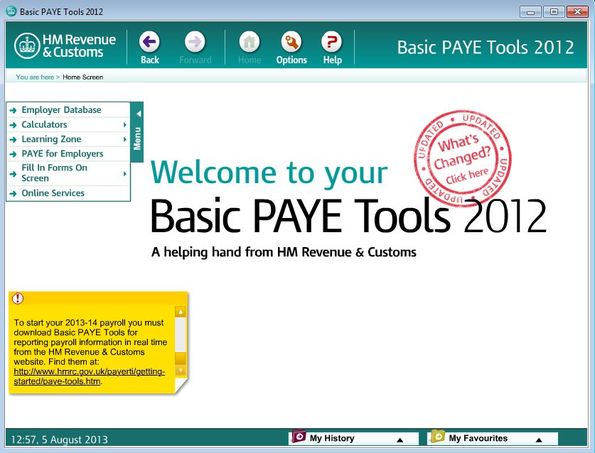
Task: Expand Fill In Forms submenu arrow
Action: pos(125,174)
